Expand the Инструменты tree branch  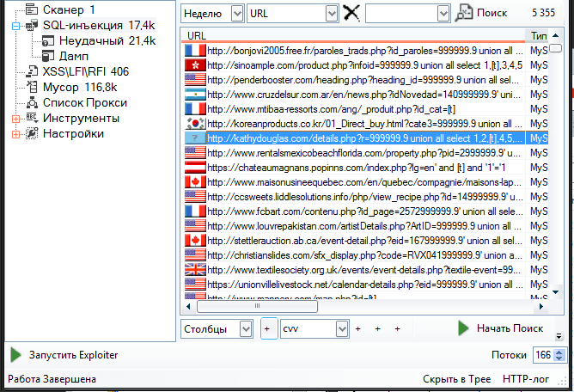(15, 119)
